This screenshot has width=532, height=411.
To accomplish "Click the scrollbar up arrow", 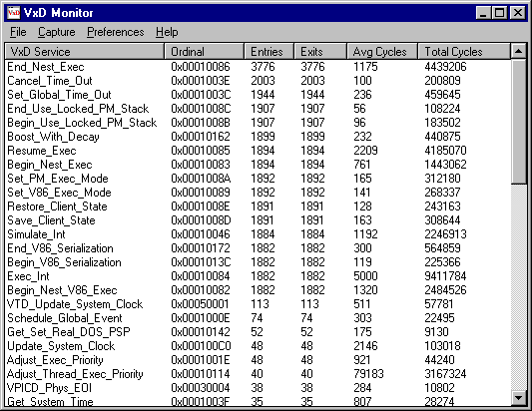I will click(518, 51).
